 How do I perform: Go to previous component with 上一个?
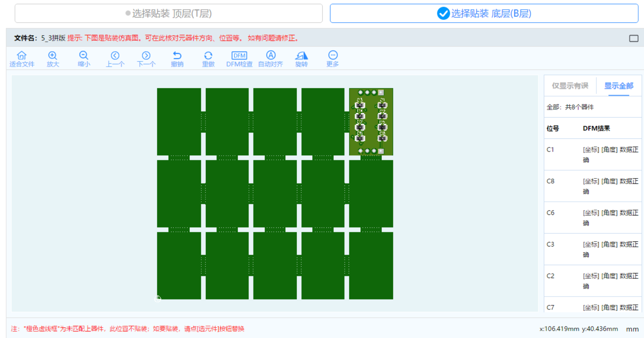pyautogui.click(x=115, y=59)
